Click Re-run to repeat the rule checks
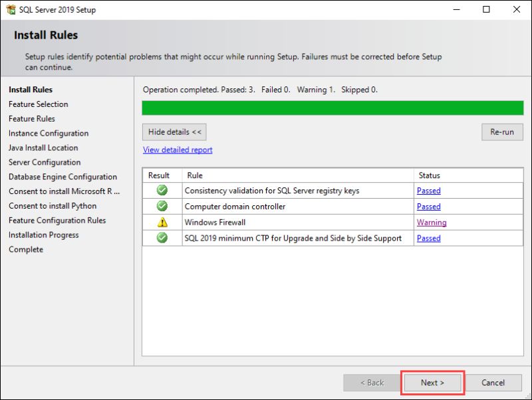Image resolution: width=532 pixels, height=400 pixels. click(x=502, y=132)
